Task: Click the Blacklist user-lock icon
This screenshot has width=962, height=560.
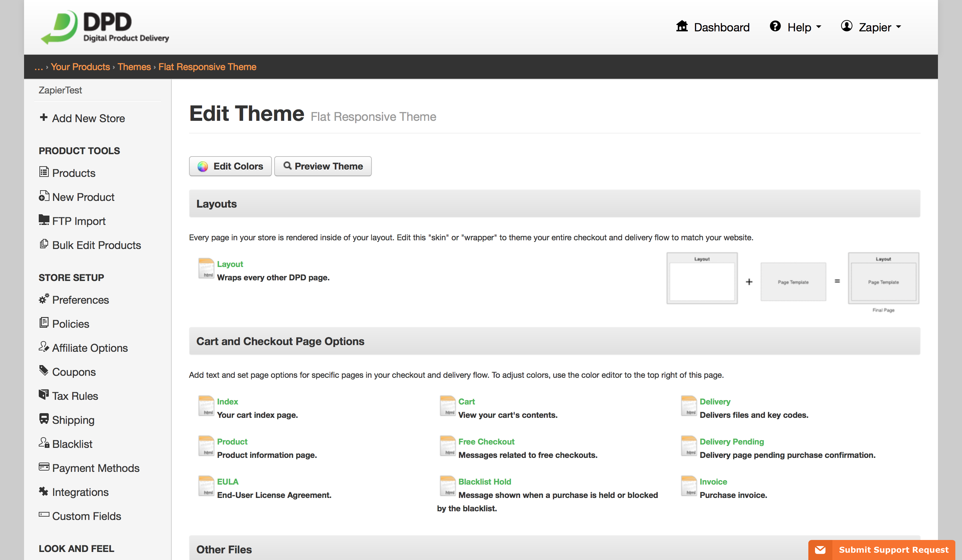Action: (x=44, y=443)
